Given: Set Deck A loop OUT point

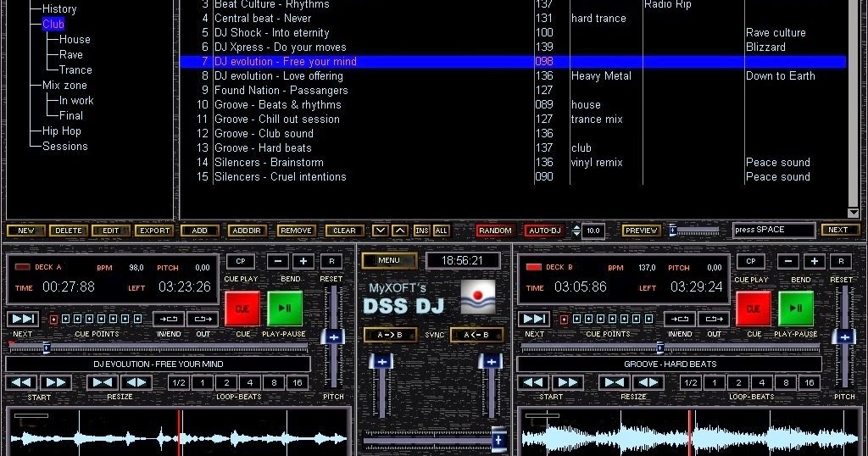Looking at the screenshot, I should [203, 319].
